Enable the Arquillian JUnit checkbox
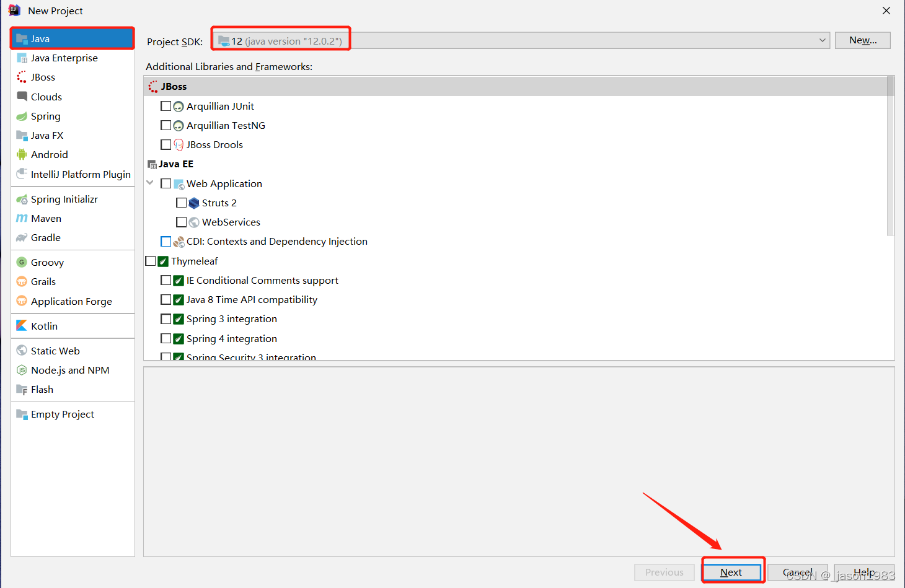The height and width of the screenshot is (588, 905). click(166, 106)
